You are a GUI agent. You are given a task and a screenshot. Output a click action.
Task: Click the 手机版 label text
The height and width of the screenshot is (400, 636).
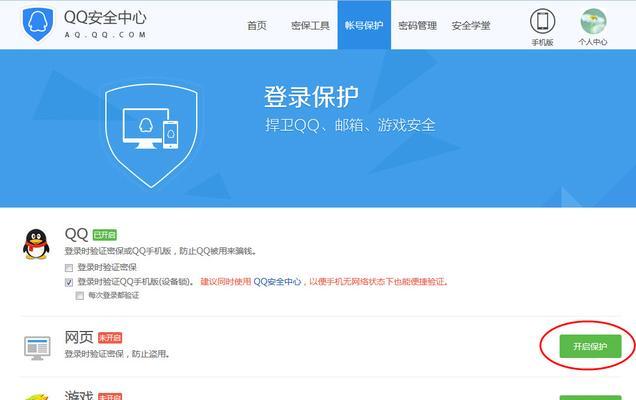pos(542,42)
